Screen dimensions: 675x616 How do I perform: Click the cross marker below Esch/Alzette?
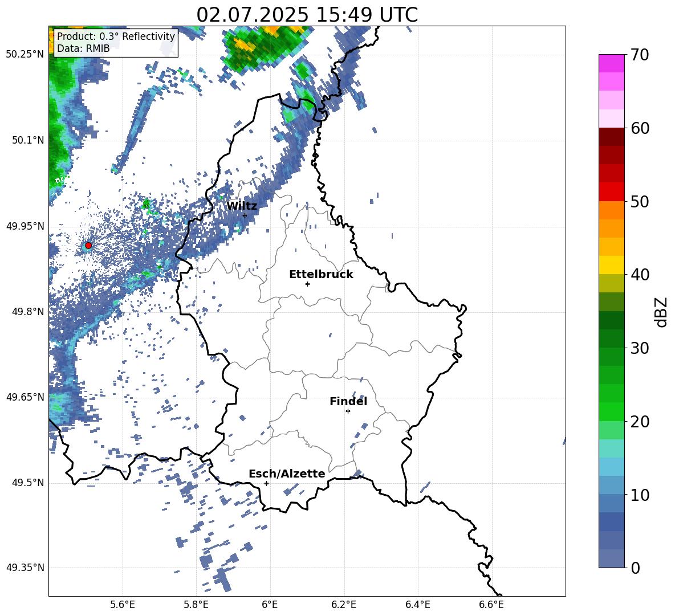266,483
